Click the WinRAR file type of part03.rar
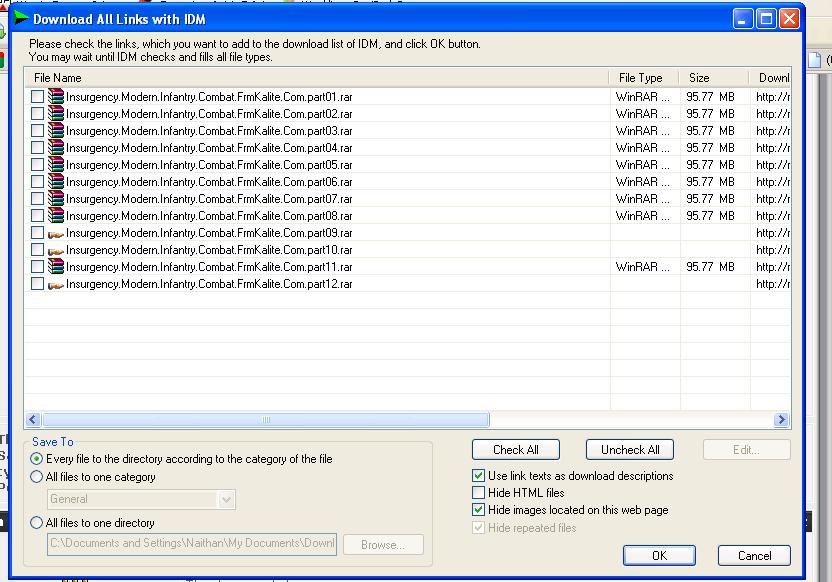Viewport: 832px width, 582px height. [x=642, y=131]
